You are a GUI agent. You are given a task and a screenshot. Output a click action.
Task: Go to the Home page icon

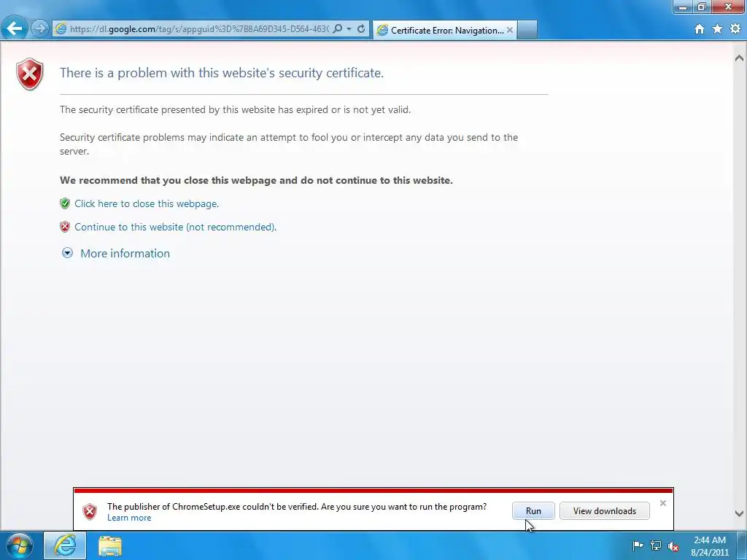point(700,29)
